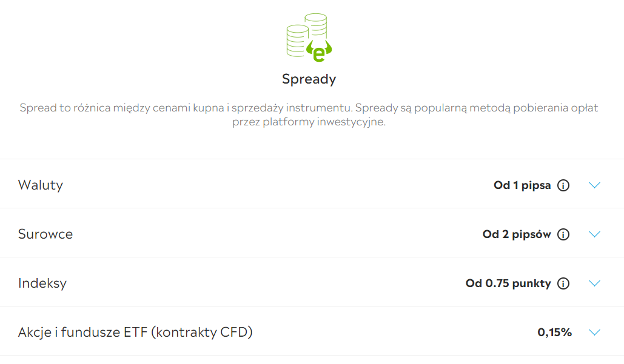
Task: Click the 0,15% spread value
Action: [x=554, y=333]
